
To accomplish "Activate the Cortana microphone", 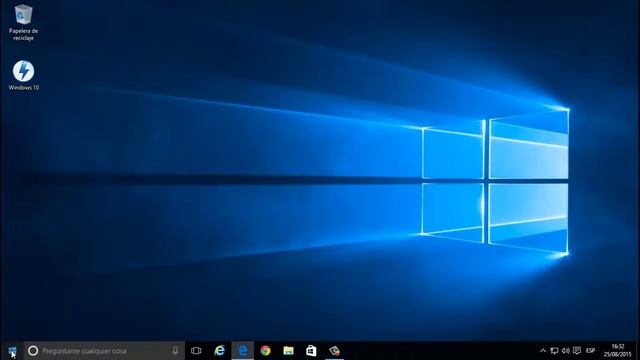I will click(x=175, y=351).
